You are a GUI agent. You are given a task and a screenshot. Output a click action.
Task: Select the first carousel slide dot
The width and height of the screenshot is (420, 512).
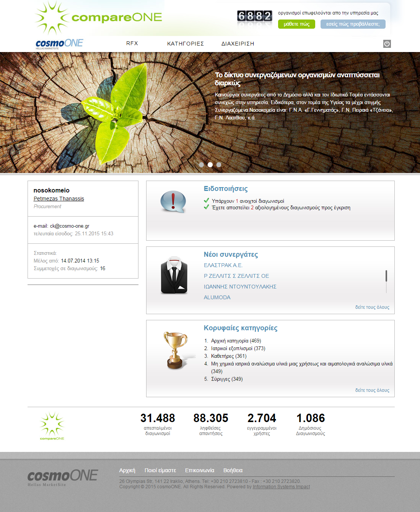[x=201, y=165]
